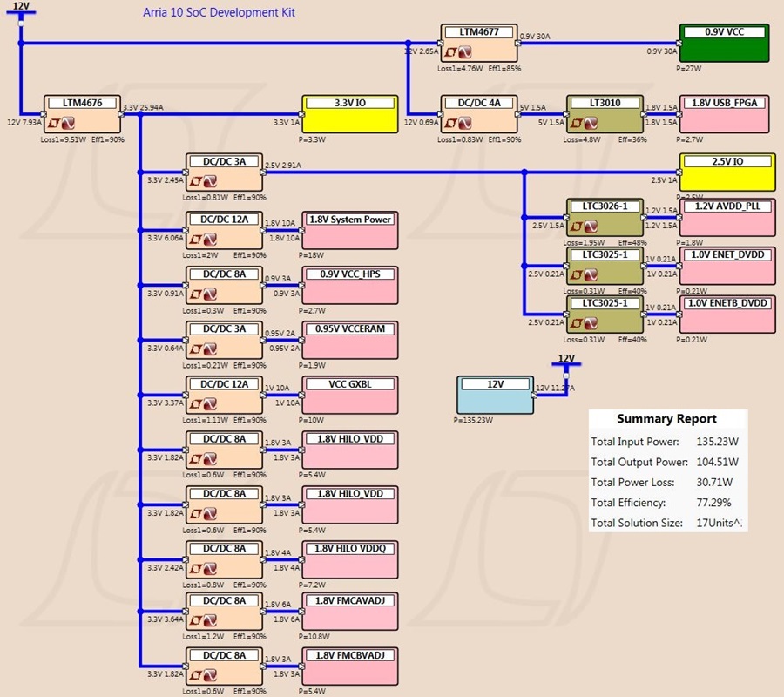784x697 pixels.
Task: Click the LT logo in the DC/DC 8A feeding FMCAVADJ
Action: [x=196, y=620]
